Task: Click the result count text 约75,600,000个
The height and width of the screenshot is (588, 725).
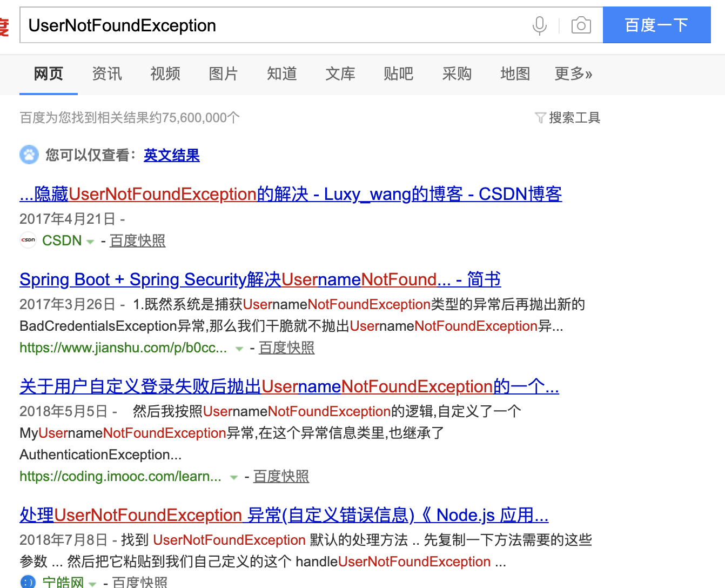Action: (x=194, y=118)
